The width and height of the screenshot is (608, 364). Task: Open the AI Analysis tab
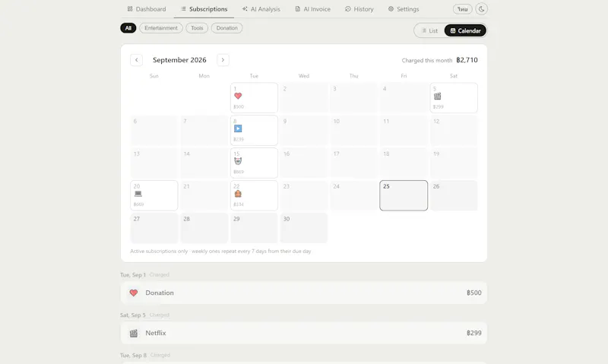[261, 9]
